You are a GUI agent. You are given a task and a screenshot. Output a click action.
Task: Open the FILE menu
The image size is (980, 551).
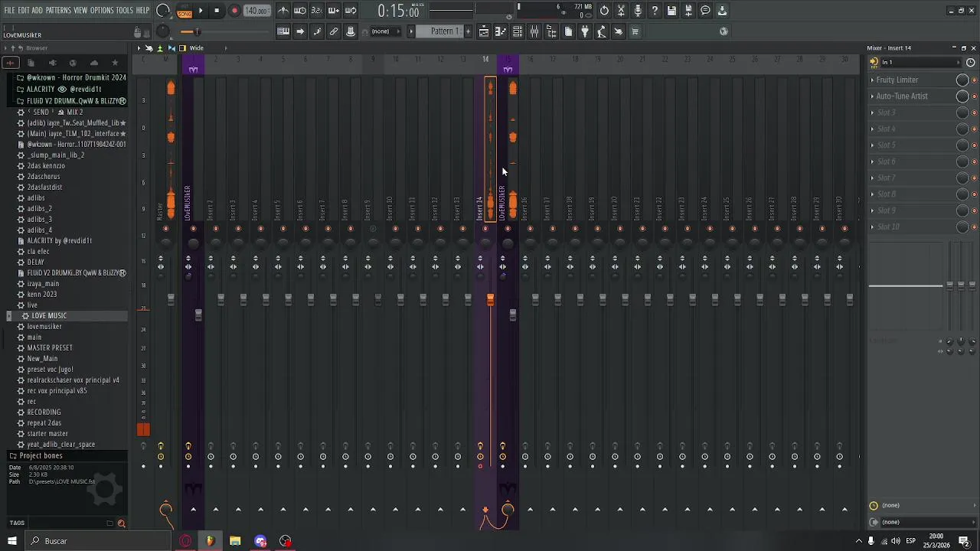[9, 11]
